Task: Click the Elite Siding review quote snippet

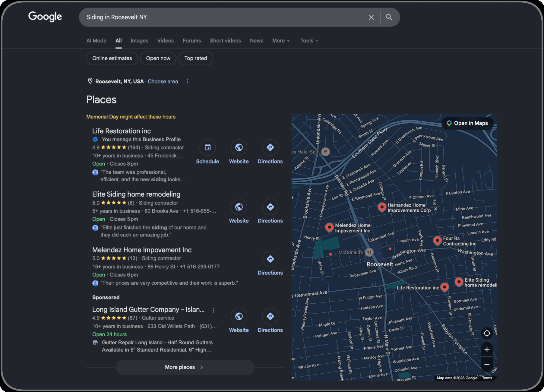Action: point(153,231)
